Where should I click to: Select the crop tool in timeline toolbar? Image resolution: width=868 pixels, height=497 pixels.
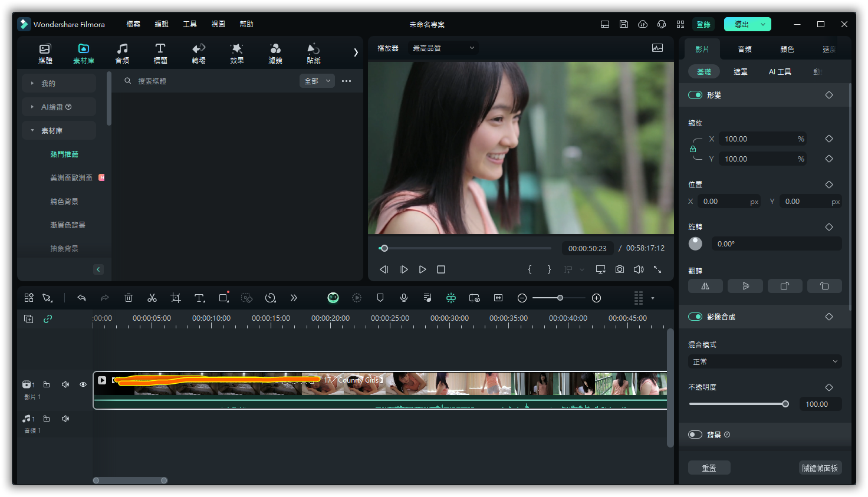tap(176, 298)
